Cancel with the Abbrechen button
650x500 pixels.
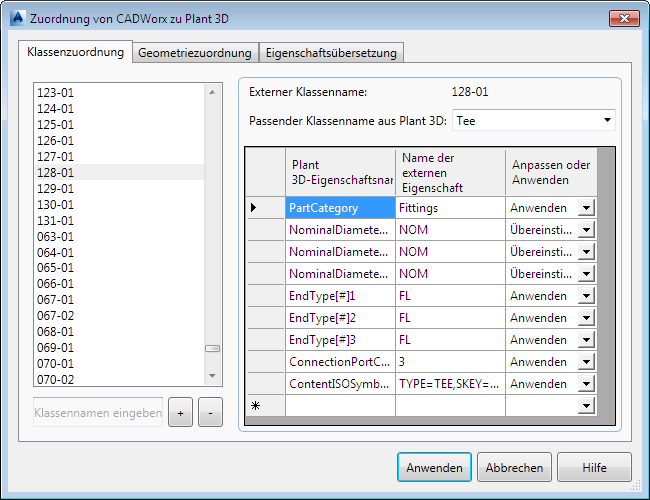coord(514,467)
